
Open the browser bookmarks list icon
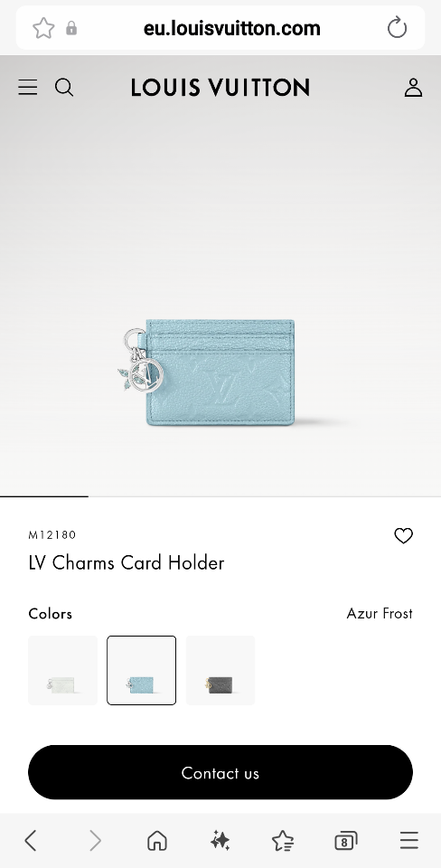coord(283,841)
